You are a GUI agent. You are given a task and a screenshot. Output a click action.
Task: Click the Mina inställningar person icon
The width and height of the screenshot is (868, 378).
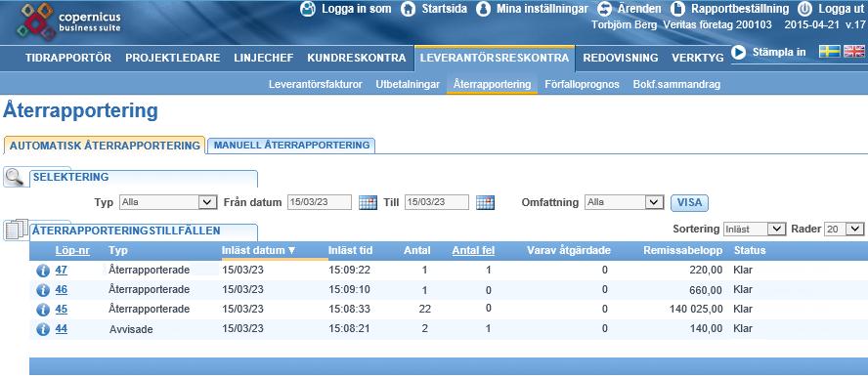pos(483,10)
